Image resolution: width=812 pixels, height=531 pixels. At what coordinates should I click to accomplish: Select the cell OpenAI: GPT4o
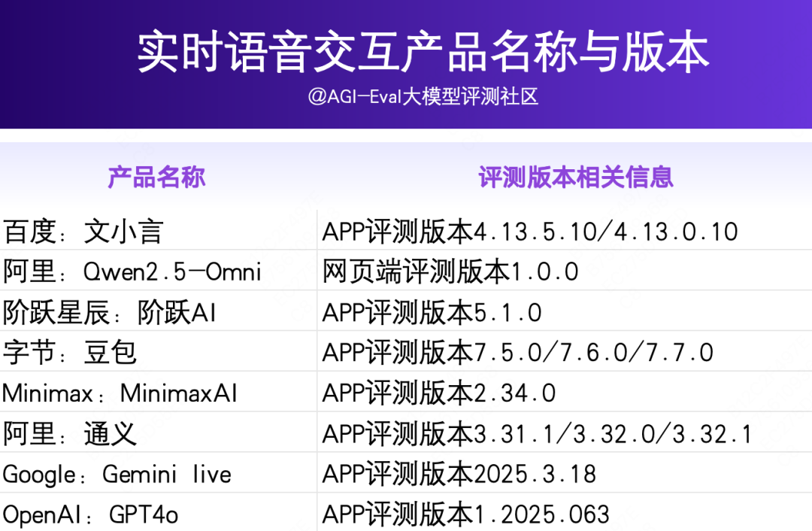coord(158,512)
